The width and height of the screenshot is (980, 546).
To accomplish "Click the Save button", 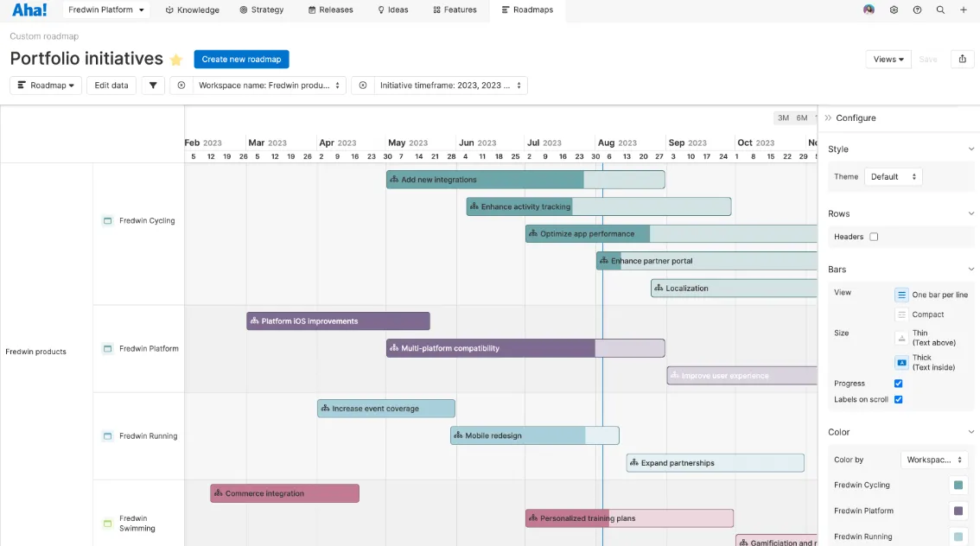I will click(927, 60).
